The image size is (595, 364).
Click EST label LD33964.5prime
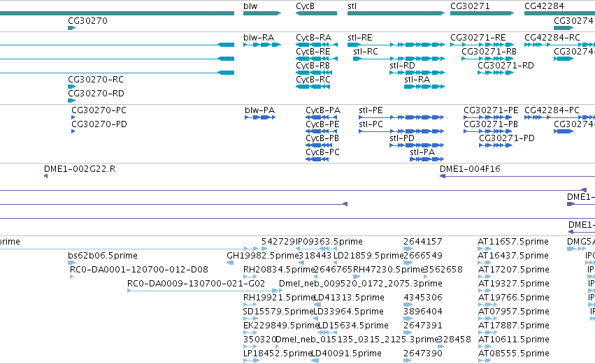[349, 312]
